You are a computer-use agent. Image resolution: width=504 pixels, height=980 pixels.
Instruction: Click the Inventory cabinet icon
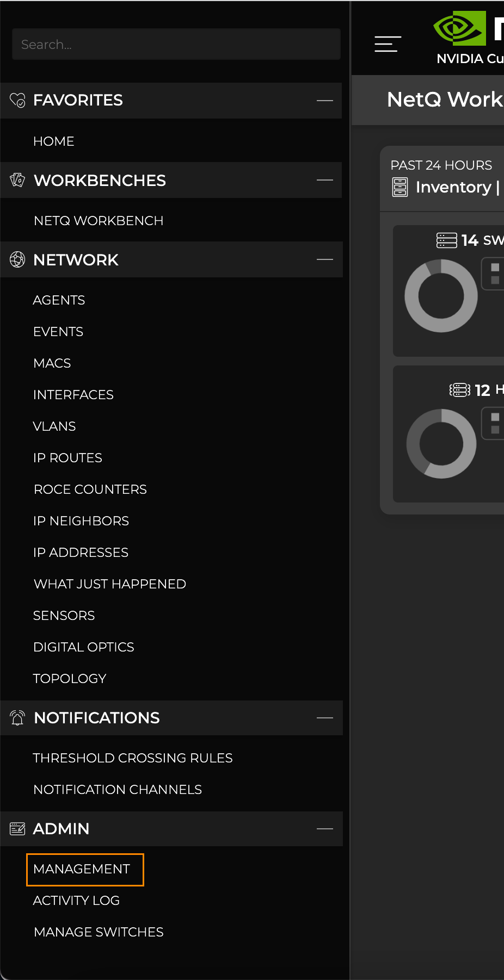coord(400,187)
